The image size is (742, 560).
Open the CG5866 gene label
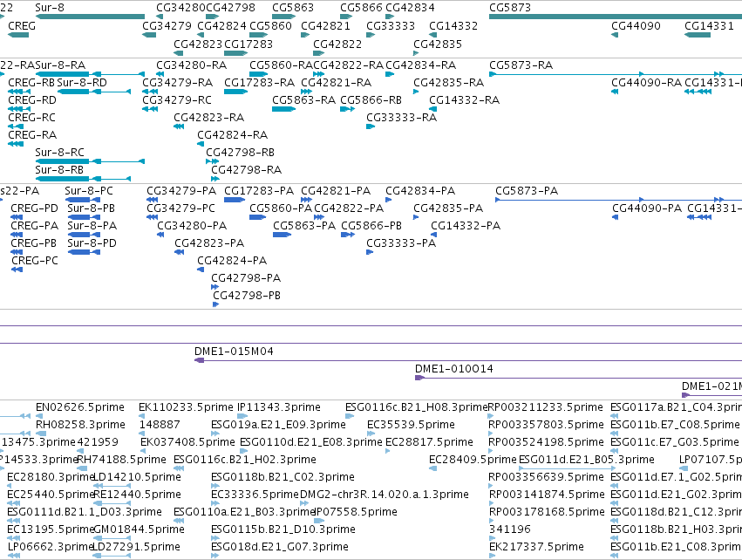coord(361,8)
